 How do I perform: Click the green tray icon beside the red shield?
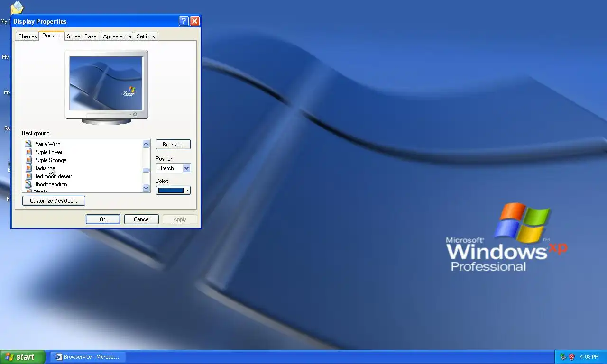(563, 357)
